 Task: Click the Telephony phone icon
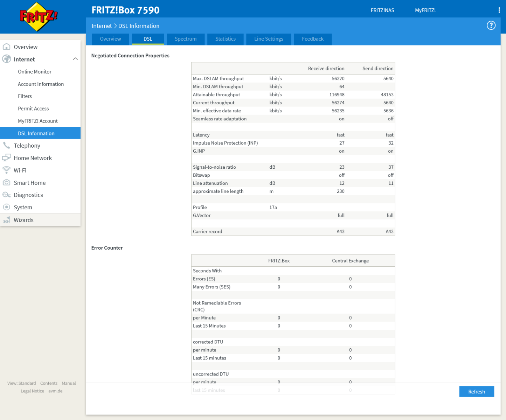(6, 145)
